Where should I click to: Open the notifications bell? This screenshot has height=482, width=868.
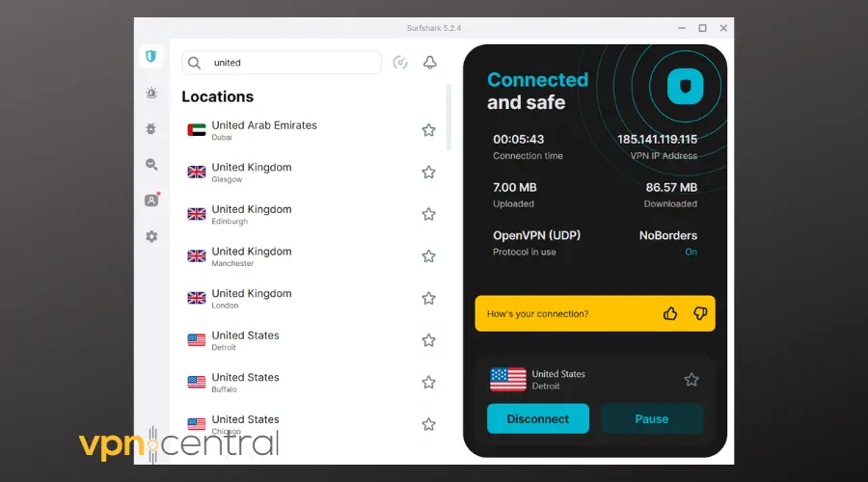click(x=430, y=63)
